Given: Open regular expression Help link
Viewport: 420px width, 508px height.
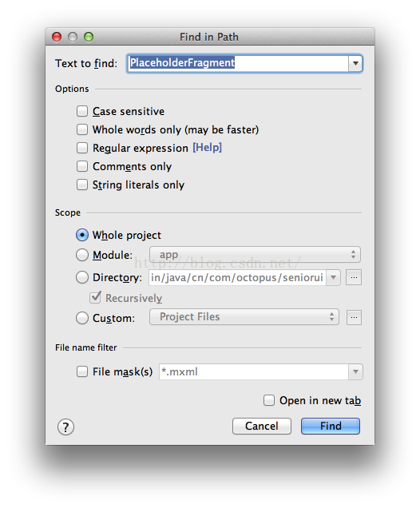Looking at the screenshot, I should pyautogui.click(x=208, y=148).
